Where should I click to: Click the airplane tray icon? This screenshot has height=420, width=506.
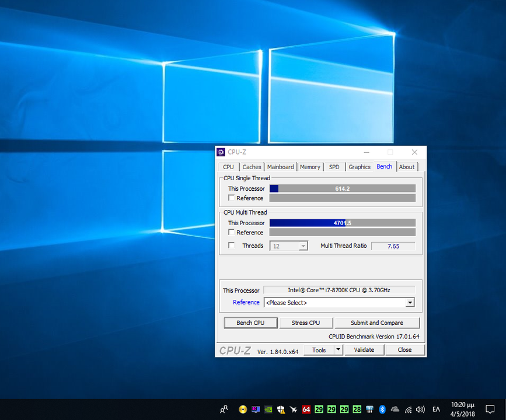tap(294, 409)
